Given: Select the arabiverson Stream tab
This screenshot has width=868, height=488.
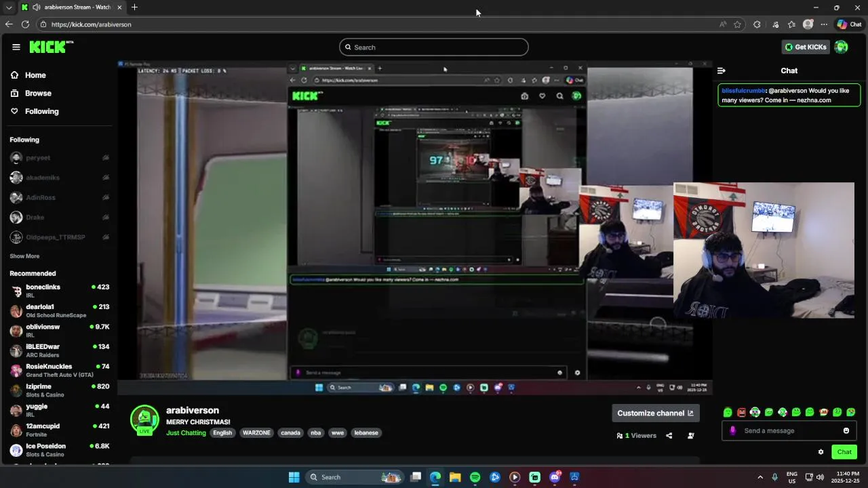Looking at the screenshot, I should point(72,7).
